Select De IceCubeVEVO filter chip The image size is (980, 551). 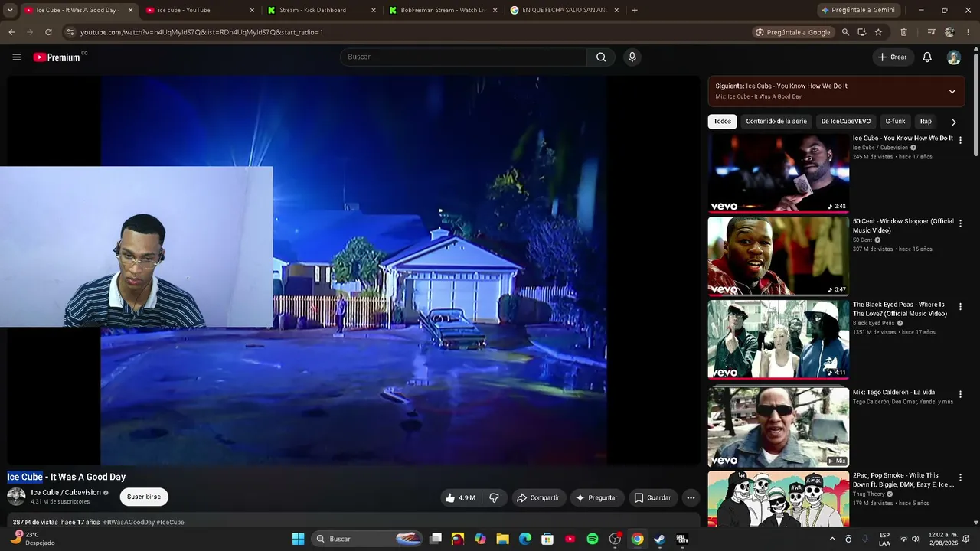click(845, 122)
